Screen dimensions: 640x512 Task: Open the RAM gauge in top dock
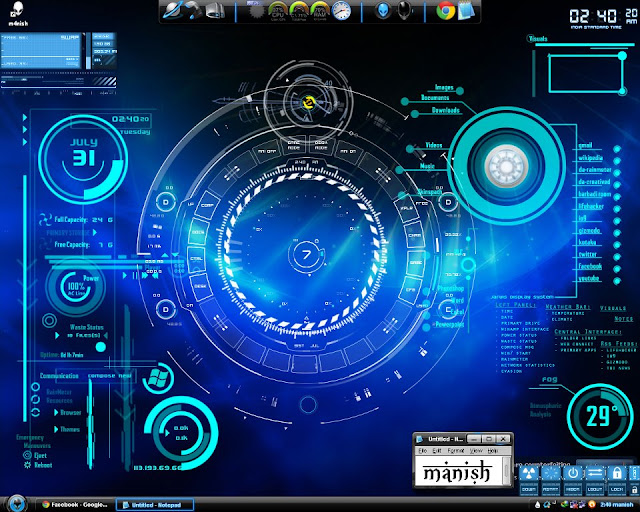320,11
